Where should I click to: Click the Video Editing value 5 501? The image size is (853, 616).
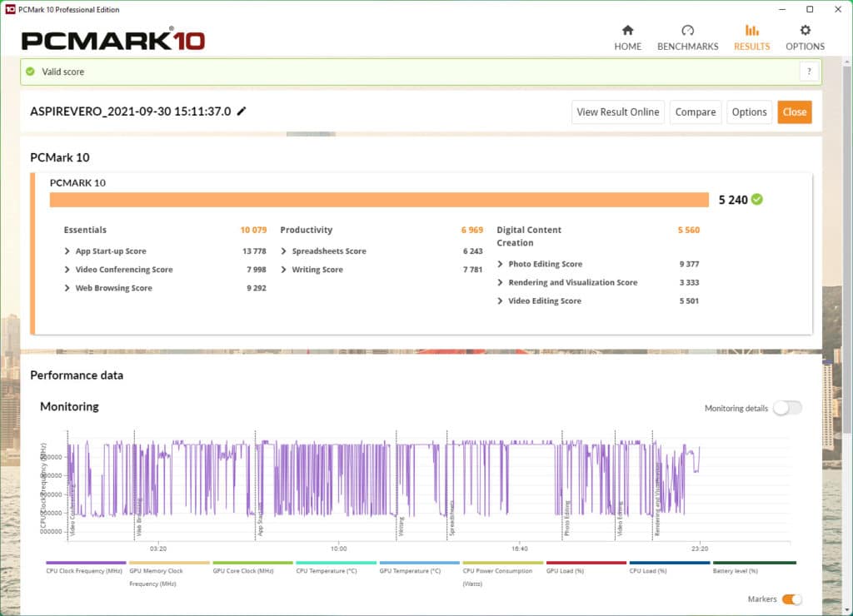tap(689, 301)
